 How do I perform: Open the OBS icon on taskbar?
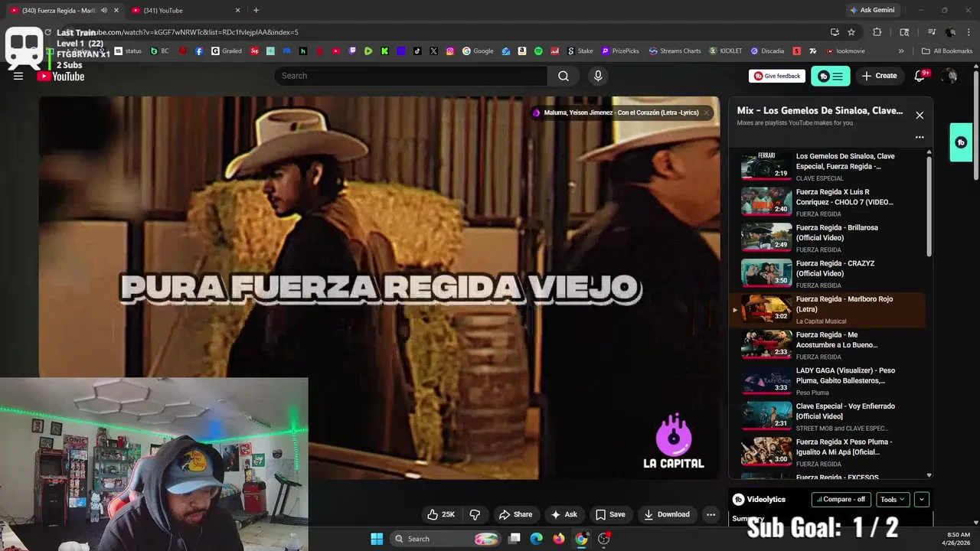click(604, 539)
